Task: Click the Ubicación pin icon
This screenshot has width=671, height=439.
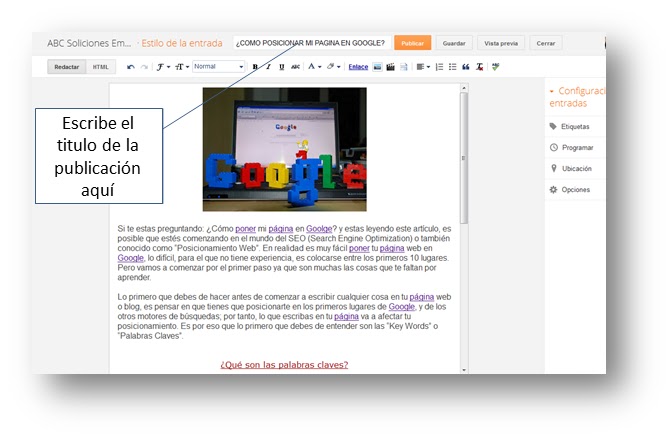Action: pos(554,168)
